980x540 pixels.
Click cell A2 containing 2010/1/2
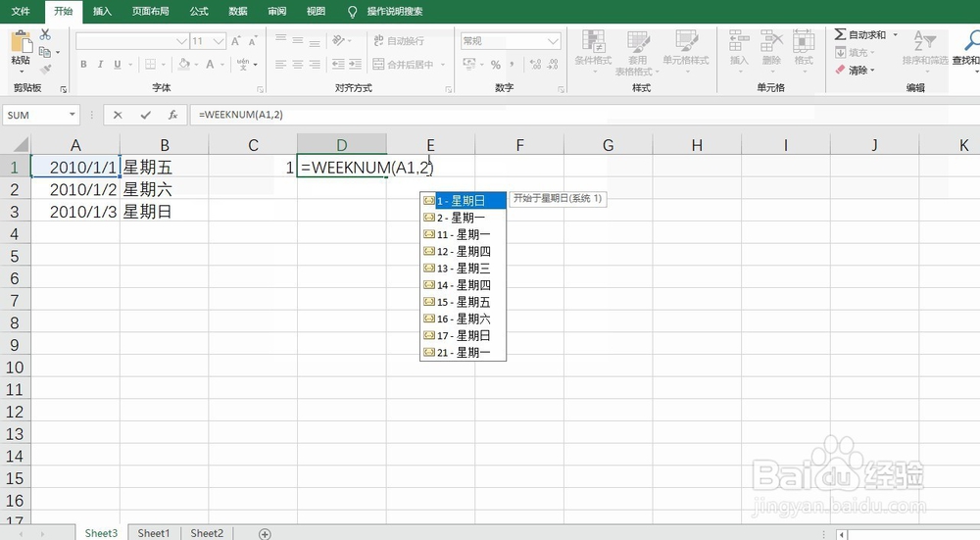point(75,189)
